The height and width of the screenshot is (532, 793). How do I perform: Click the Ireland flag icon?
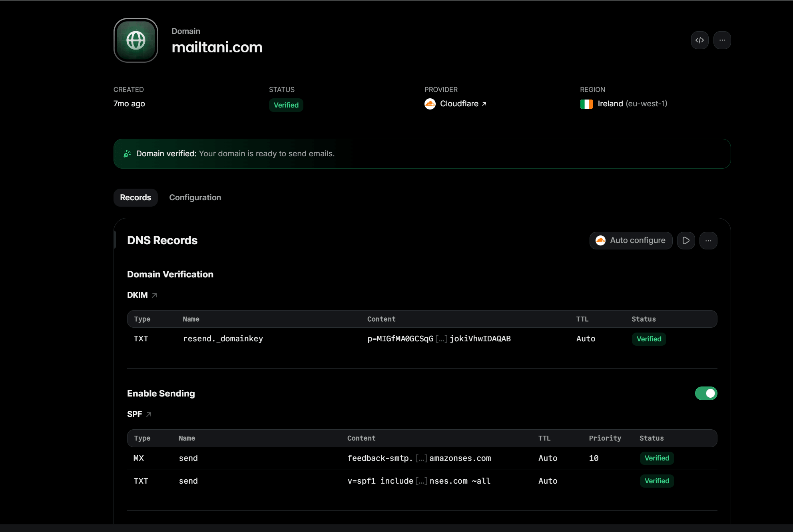coord(586,104)
